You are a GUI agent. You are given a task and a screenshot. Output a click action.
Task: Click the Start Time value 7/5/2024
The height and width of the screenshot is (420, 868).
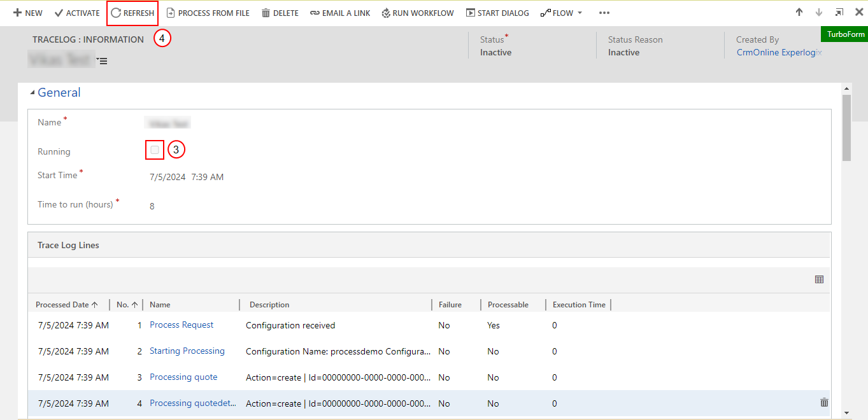coord(166,177)
